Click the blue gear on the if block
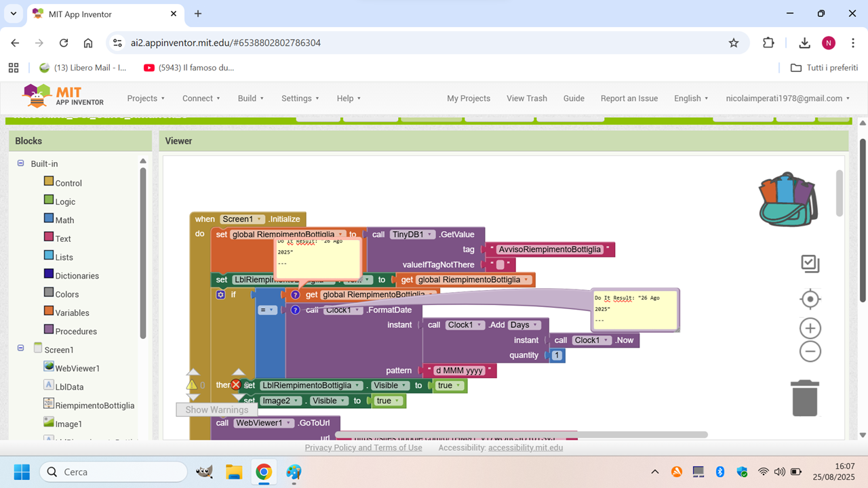Screen dimensions: 868x488 [220, 295]
